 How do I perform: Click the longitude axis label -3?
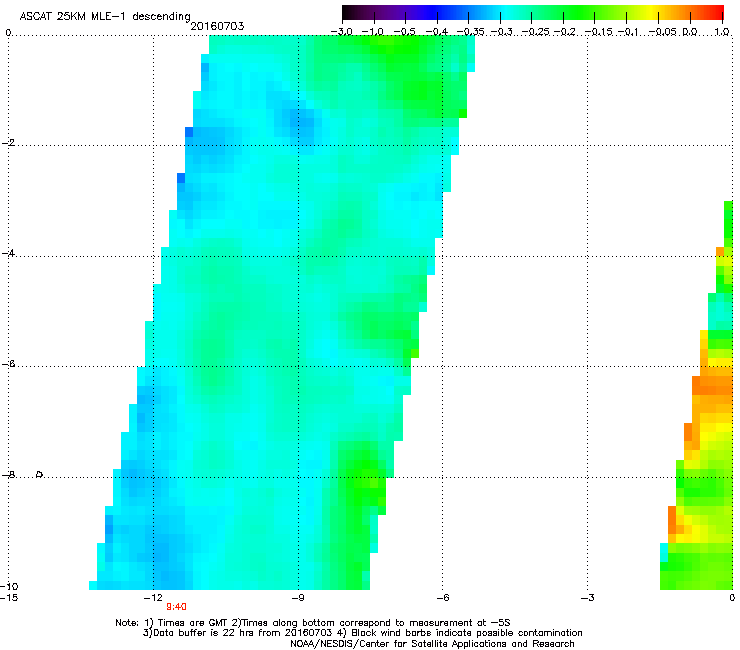point(588,598)
